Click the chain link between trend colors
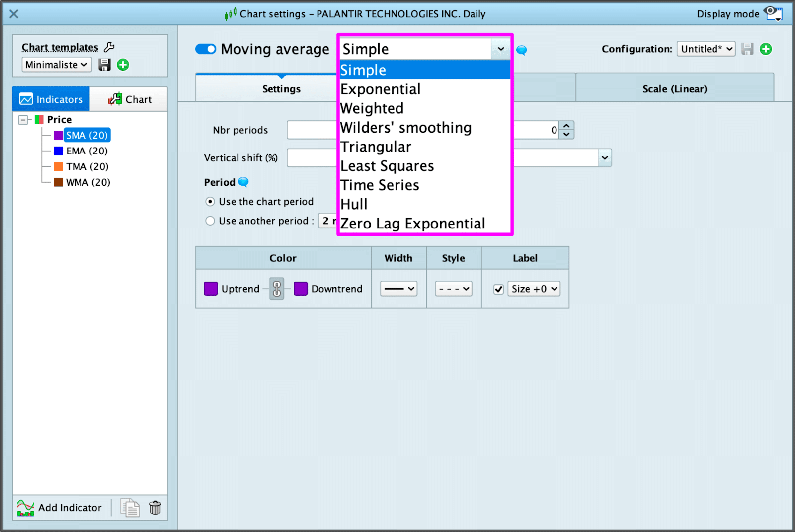Screen dimensions: 795x532 pyautogui.click(x=277, y=289)
